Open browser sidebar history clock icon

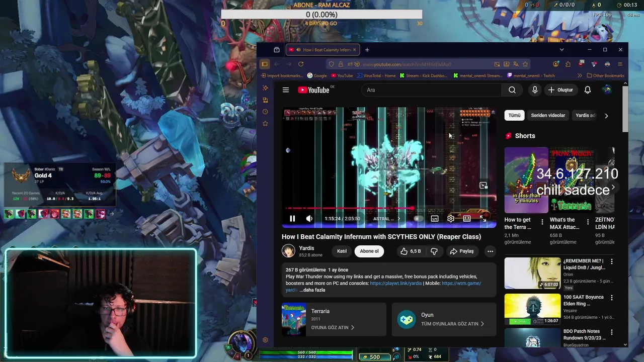(x=265, y=112)
